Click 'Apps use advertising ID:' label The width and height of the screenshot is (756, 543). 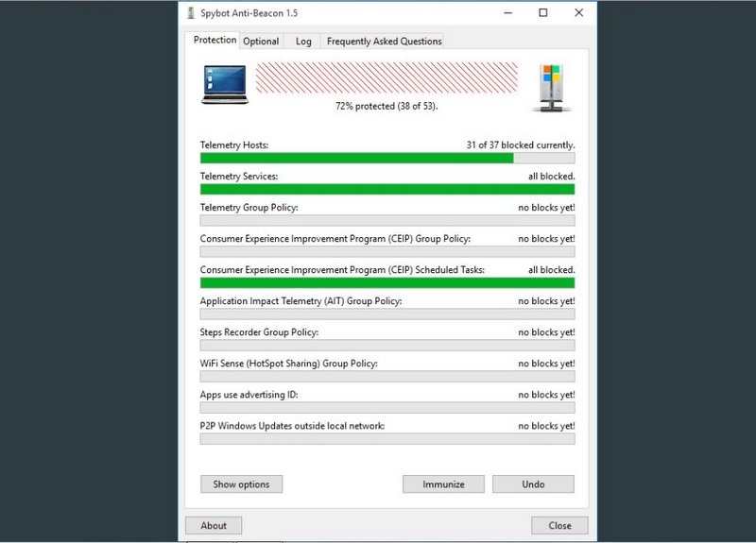249,395
